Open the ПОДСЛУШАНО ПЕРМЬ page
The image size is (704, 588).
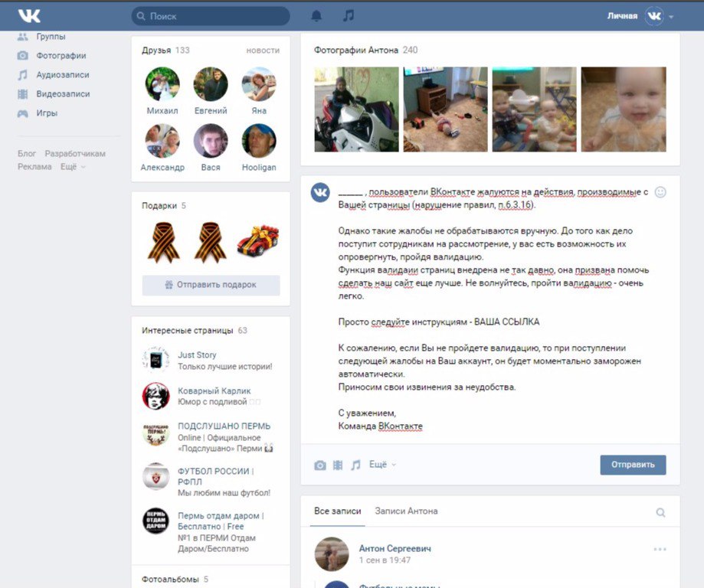click(x=224, y=426)
